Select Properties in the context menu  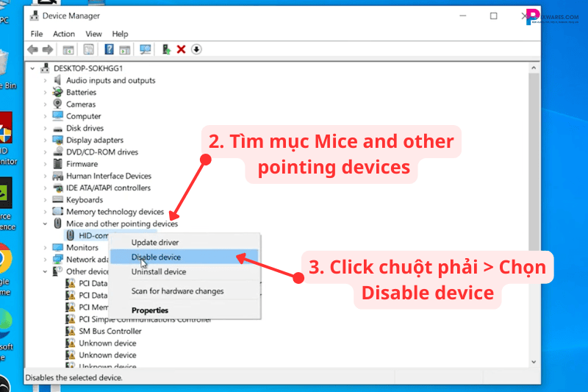coord(150,310)
